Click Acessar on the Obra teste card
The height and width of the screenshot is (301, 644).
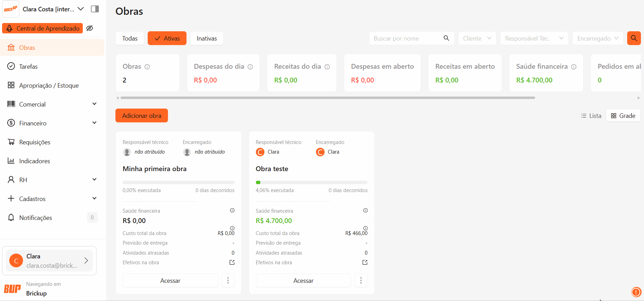(x=303, y=281)
